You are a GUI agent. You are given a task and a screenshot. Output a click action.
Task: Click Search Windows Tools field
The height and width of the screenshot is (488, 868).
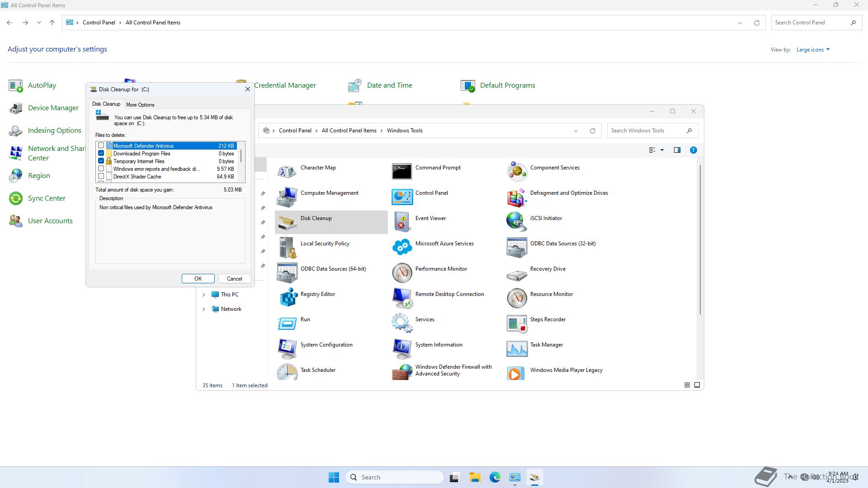[x=652, y=131]
